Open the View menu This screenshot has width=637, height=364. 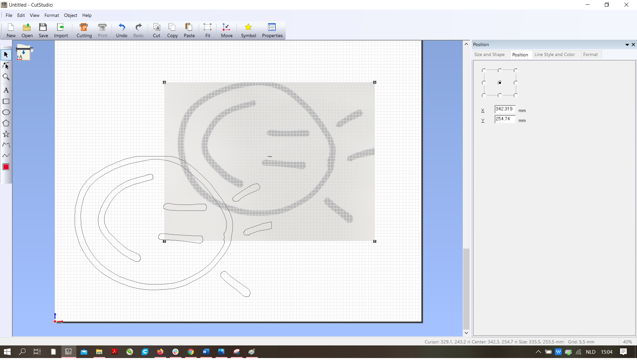pyautogui.click(x=35, y=16)
